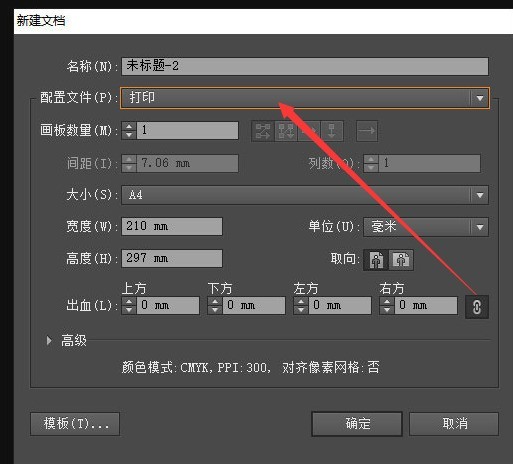Click the 新建文档 dialog title
The width and height of the screenshot is (513, 464).
(41, 21)
